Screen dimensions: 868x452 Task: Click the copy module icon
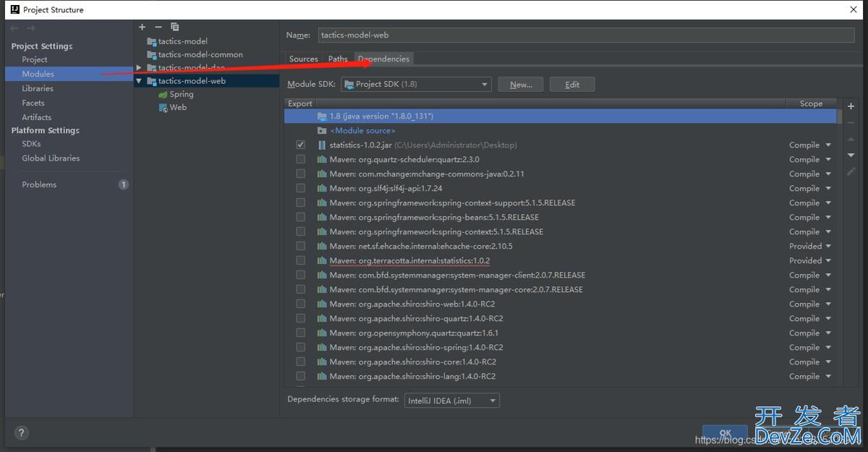[x=174, y=27]
